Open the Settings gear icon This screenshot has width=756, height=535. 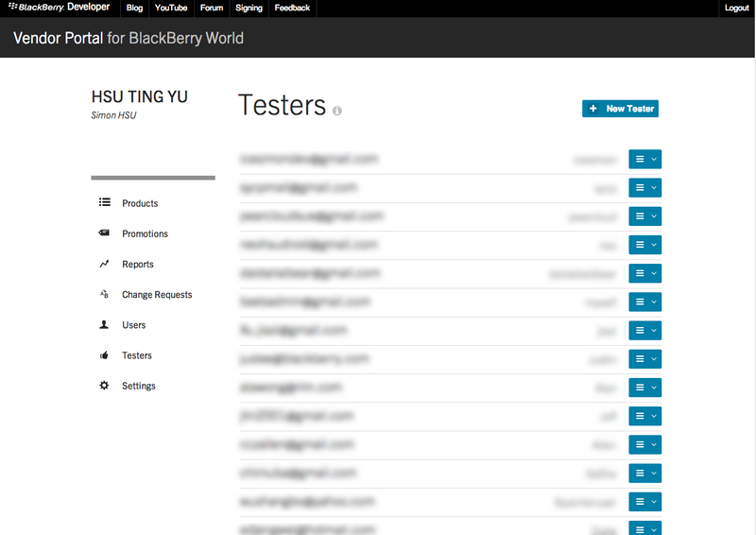[104, 386]
